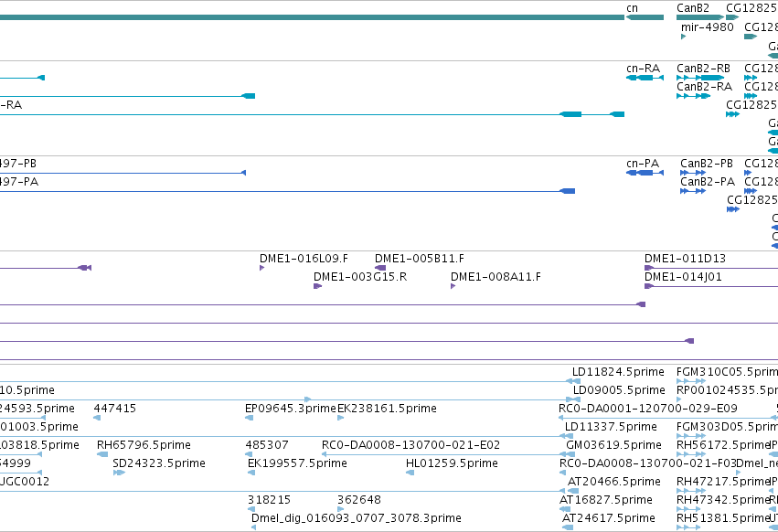Open the cn-PA protein label
778x532 pixels.
click(643, 164)
